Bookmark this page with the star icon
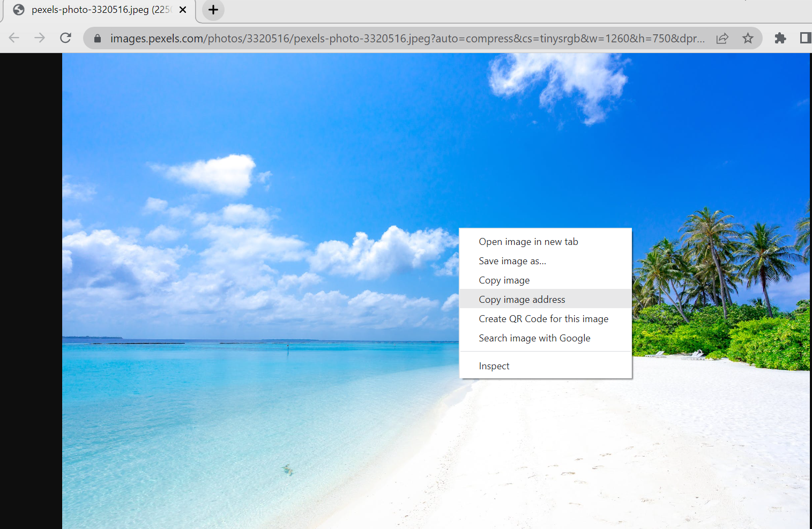Image resolution: width=812 pixels, height=529 pixels. 748,39
